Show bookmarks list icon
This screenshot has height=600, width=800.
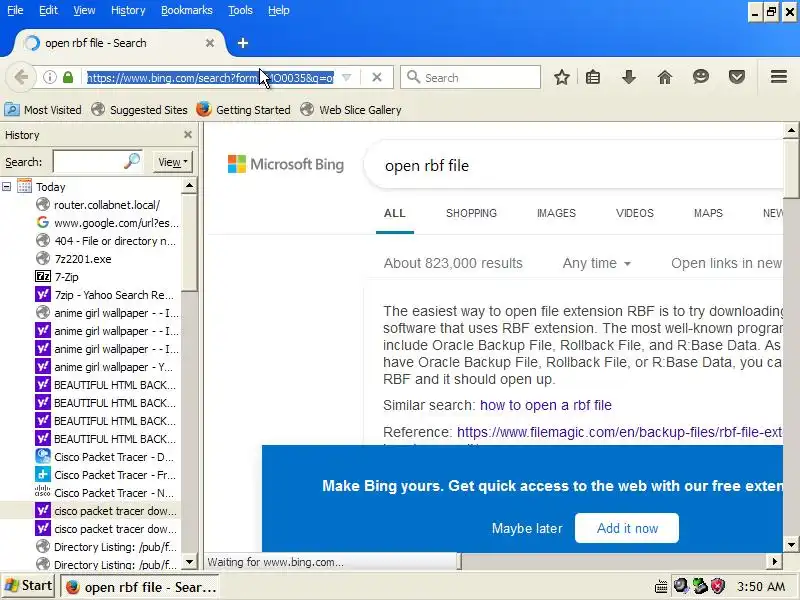pyautogui.click(x=593, y=78)
